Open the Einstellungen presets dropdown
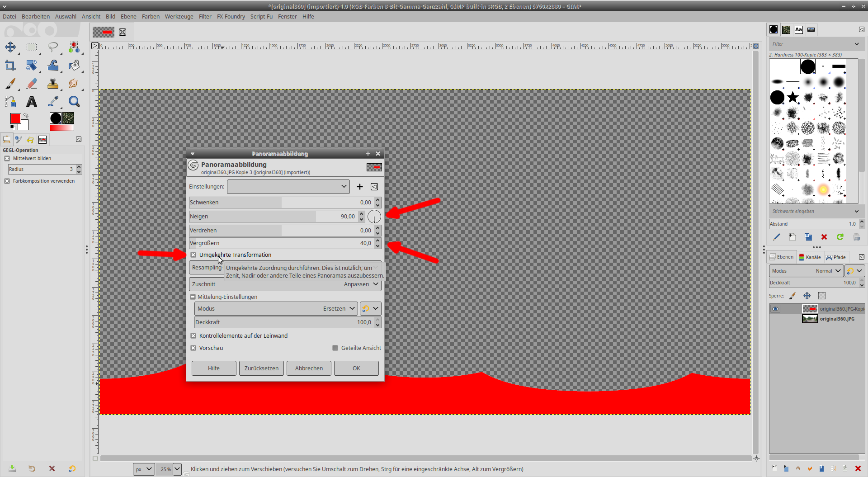This screenshot has width=868, height=477. (x=288, y=187)
